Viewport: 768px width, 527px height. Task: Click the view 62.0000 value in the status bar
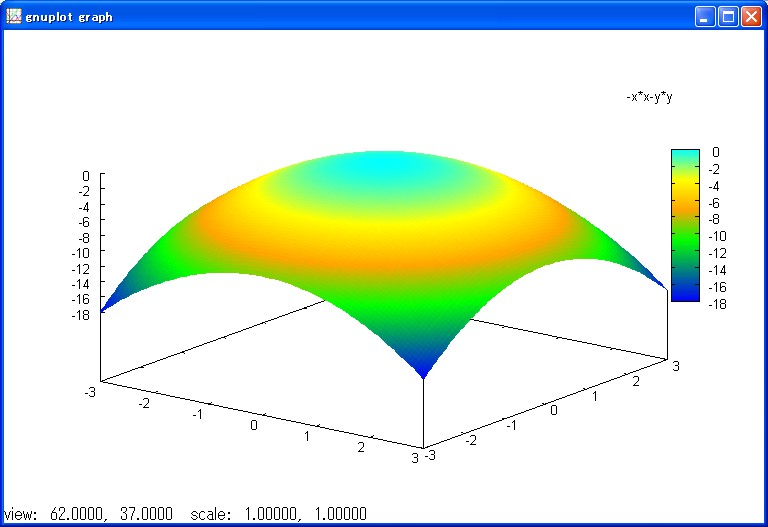tap(76, 514)
